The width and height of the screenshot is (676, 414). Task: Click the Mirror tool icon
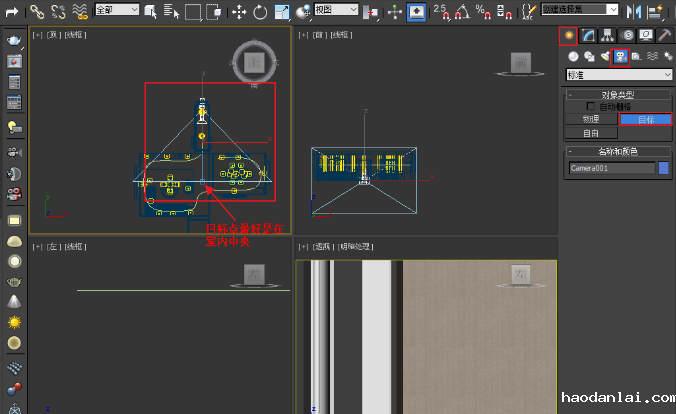click(x=633, y=12)
